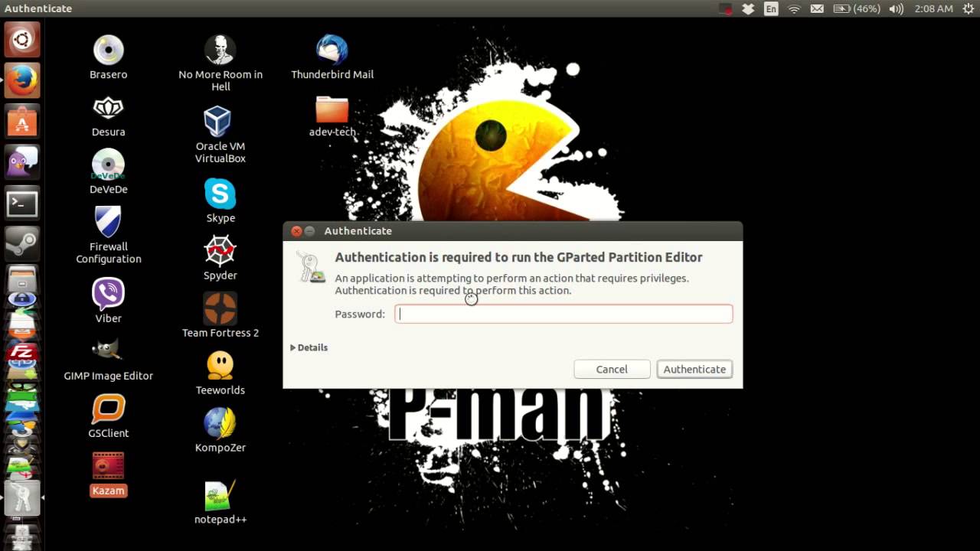Select the notepad++ desktop icon

pos(220,502)
